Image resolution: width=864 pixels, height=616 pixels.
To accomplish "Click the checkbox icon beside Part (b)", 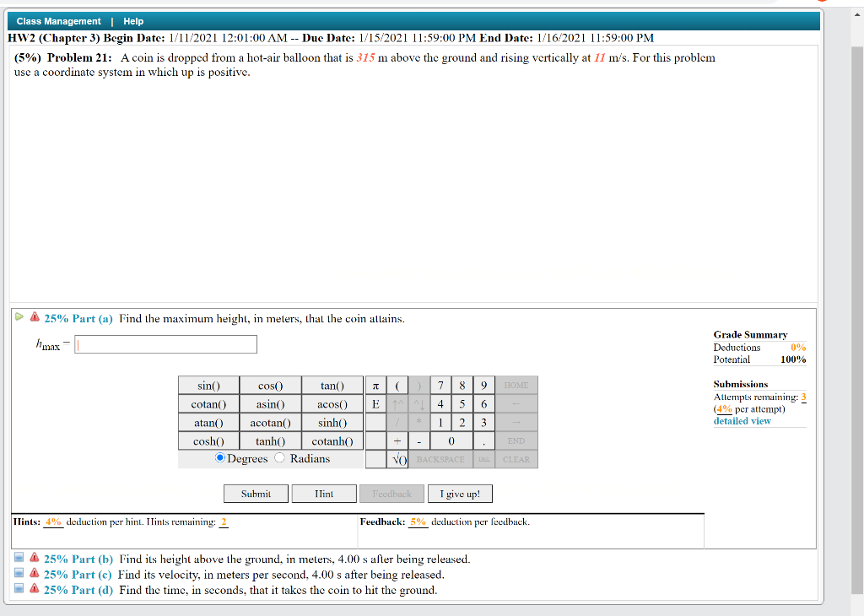I will 19,558.
